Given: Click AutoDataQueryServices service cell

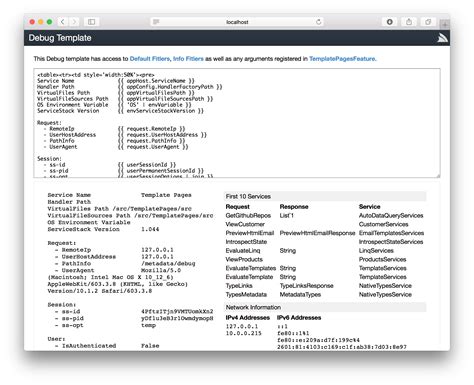Looking at the screenshot, I should click(x=391, y=216).
